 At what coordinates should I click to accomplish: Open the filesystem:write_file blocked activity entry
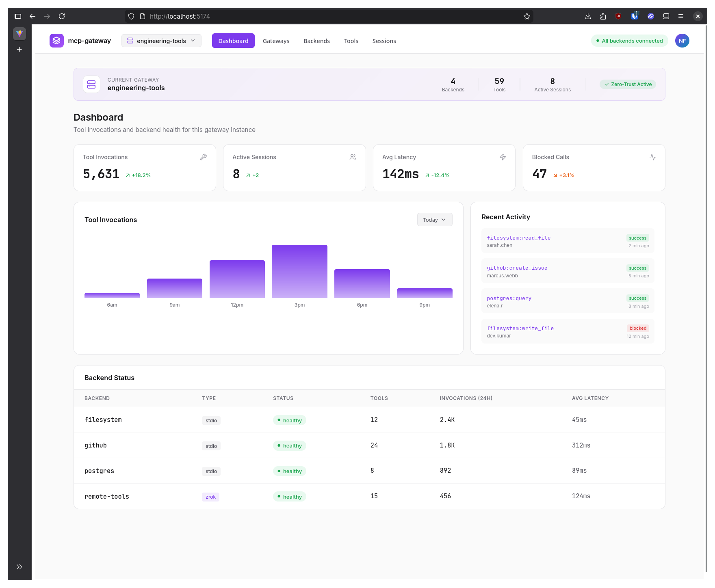point(568,331)
